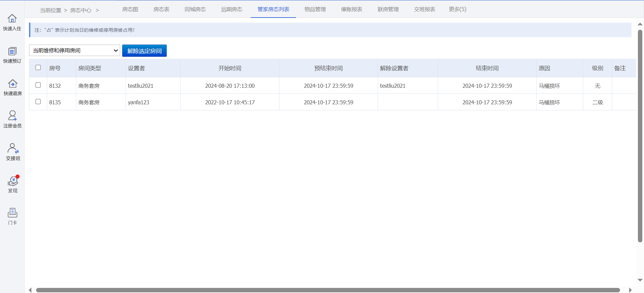Check the box for room 8132
This screenshot has height=293, width=644.
tap(38, 85)
